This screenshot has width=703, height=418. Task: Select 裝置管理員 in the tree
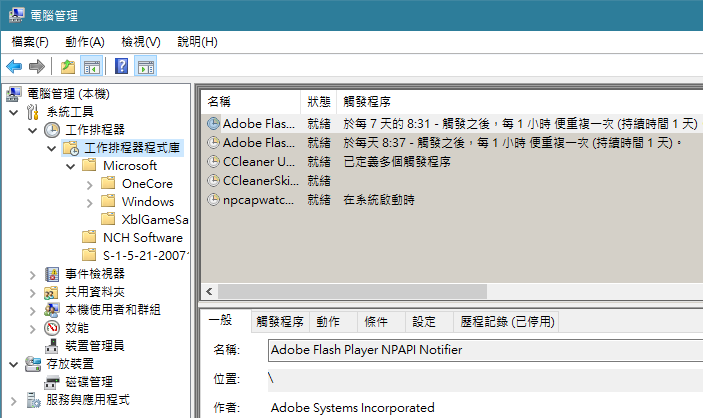point(95,346)
